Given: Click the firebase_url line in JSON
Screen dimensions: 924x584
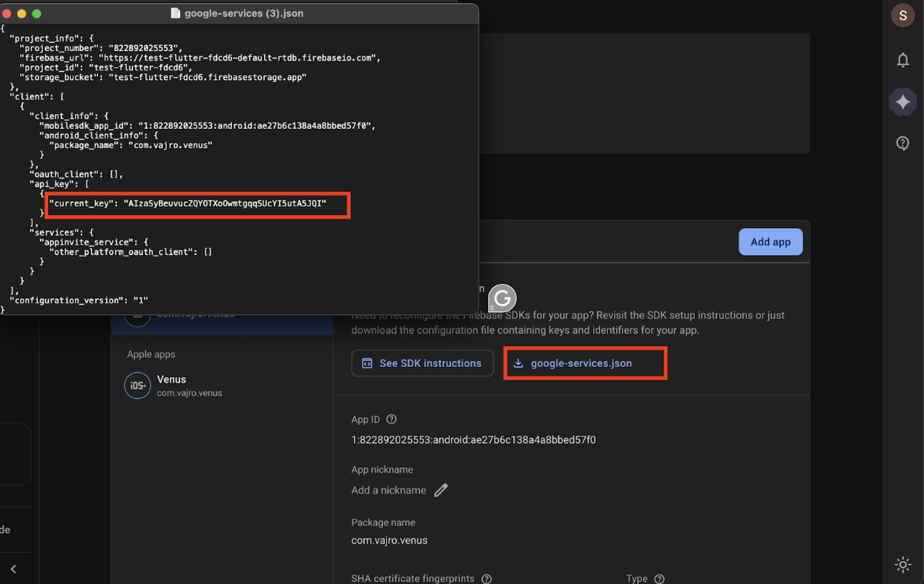Looking at the screenshot, I should [x=200, y=58].
